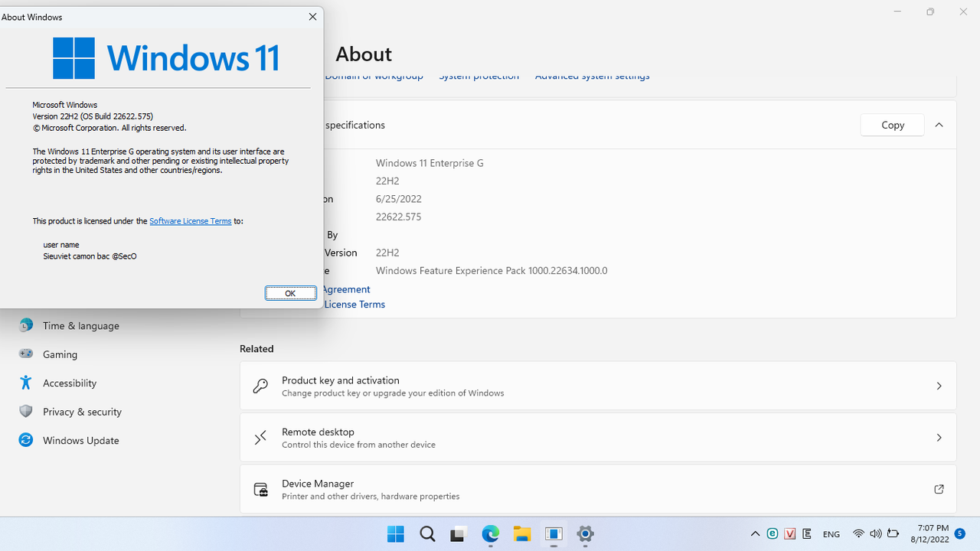This screenshot has height=551, width=980.
Task: Click the battery status icon
Action: pyautogui.click(x=893, y=534)
